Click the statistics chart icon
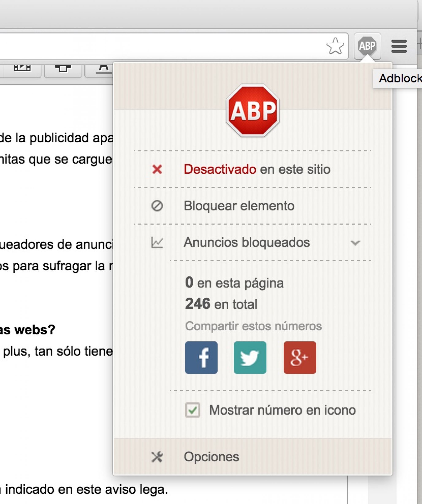422x504 pixels. point(157,242)
